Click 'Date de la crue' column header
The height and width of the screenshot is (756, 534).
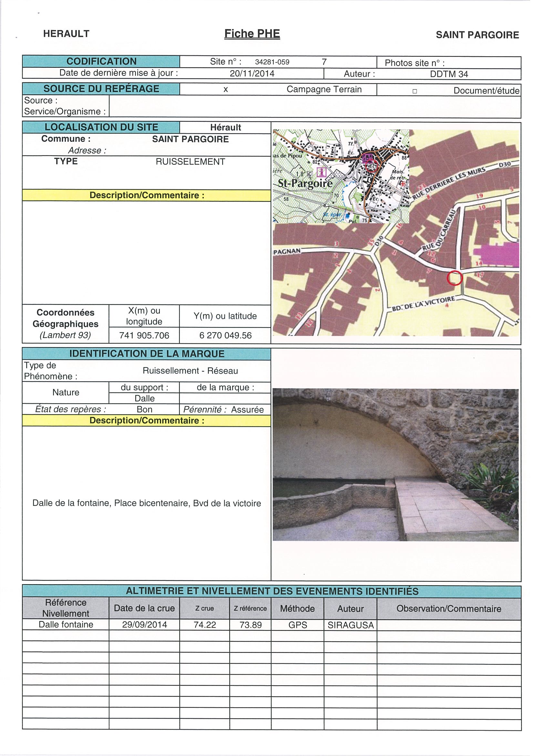point(144,608)
